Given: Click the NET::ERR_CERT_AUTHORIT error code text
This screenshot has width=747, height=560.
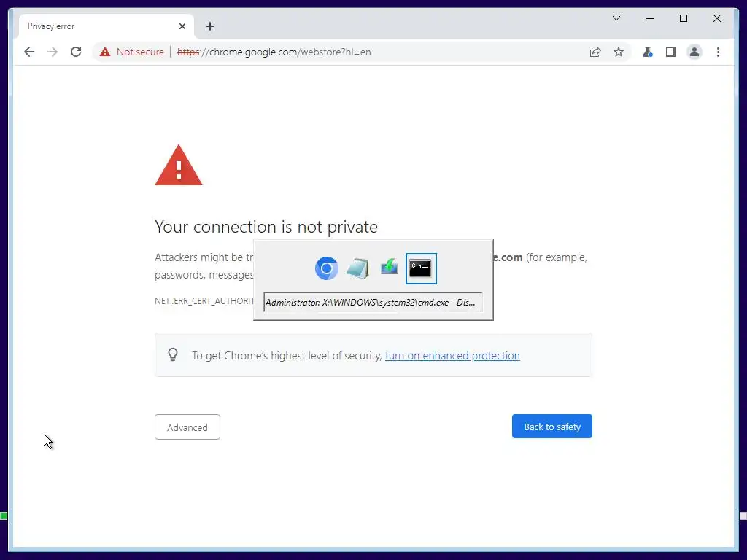Looking at the screenshot, I should 204,301.
